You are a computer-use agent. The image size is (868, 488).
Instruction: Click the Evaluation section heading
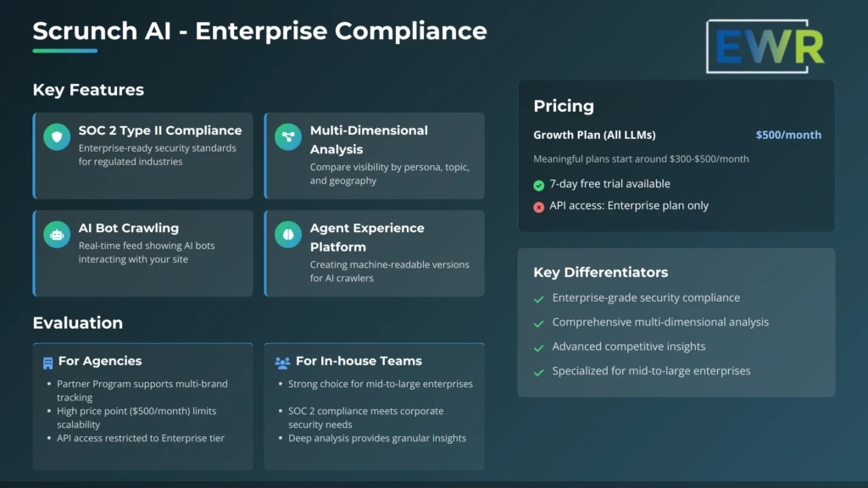(77, 323)
